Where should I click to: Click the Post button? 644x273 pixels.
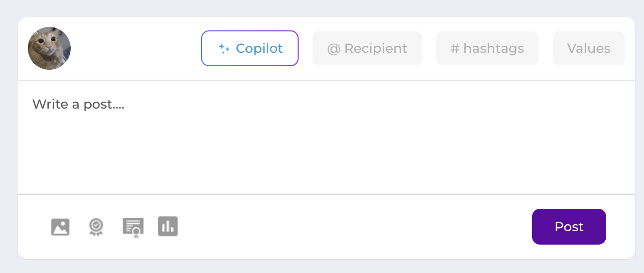pyautogui.click(x=569, y=227)
